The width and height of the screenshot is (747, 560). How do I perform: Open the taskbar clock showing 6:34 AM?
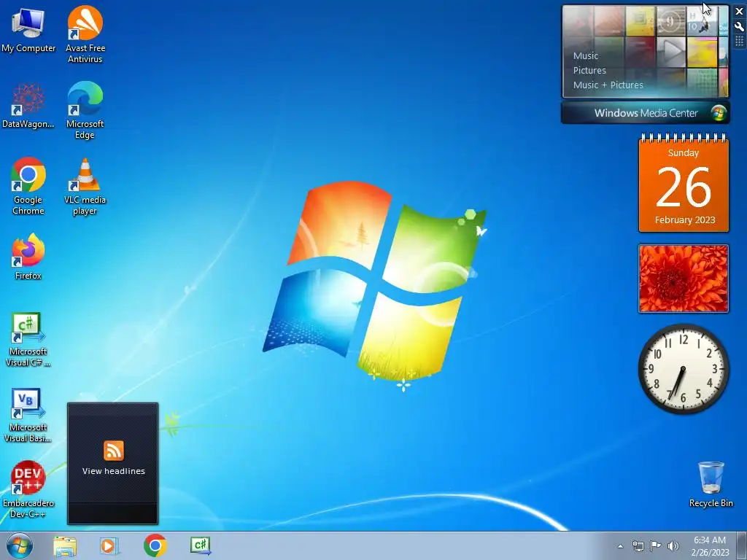click(710, 546)
